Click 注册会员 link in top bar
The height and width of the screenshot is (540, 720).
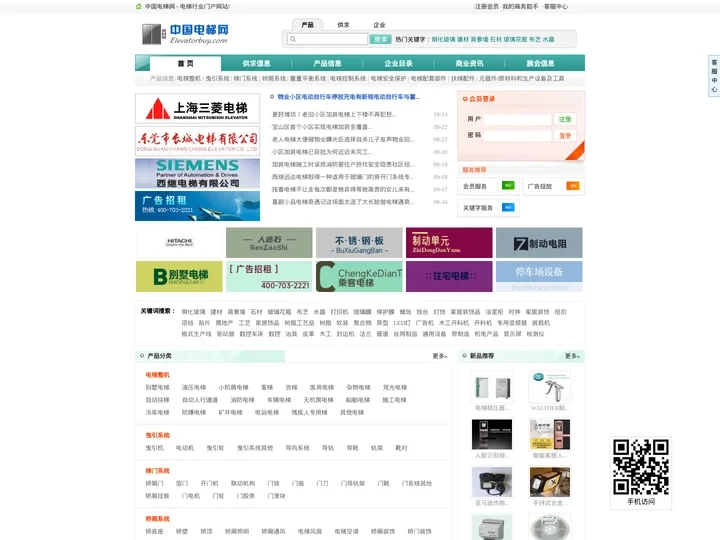point(487,6)
